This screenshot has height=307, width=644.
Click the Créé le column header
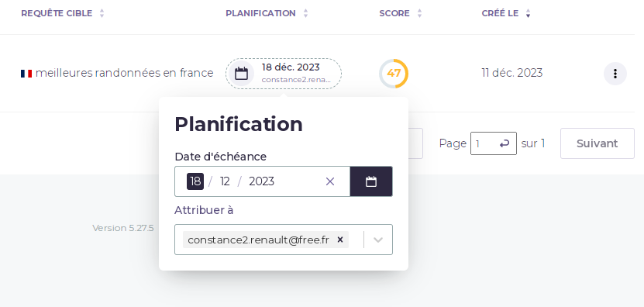[501, 13]
